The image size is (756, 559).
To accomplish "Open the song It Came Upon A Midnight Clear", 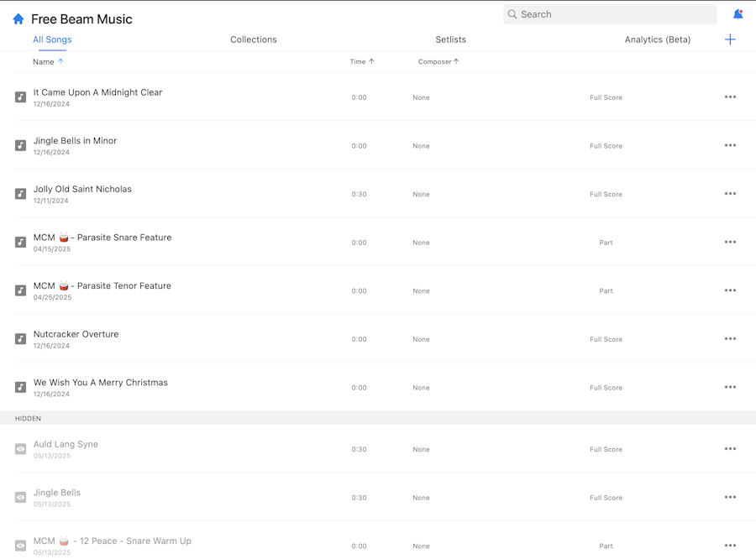I will click(x=97, y=92).
